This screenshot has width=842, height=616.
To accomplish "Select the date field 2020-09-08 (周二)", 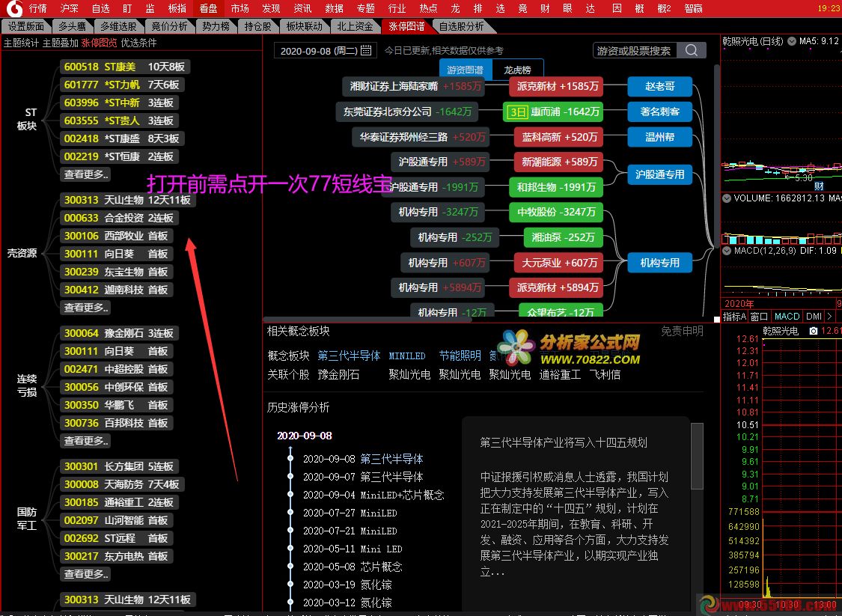I will tap(326, 50).
